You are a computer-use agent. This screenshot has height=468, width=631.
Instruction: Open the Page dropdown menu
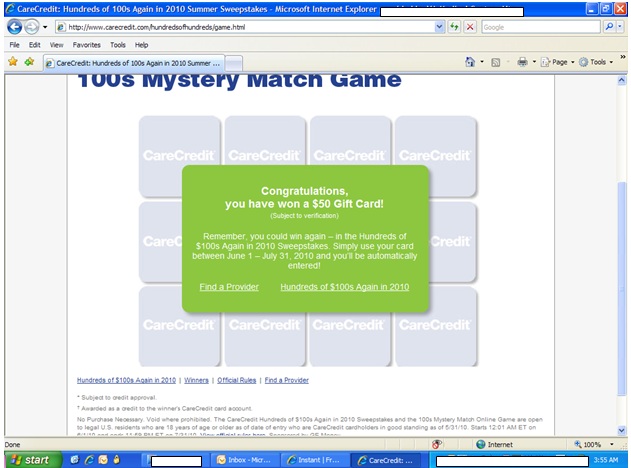pos(559,62)
